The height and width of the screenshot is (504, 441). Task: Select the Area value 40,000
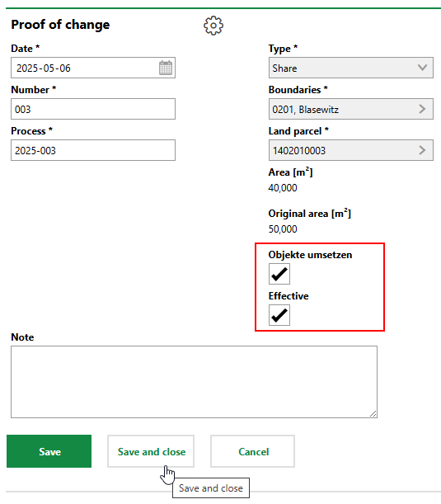[283, 188]
